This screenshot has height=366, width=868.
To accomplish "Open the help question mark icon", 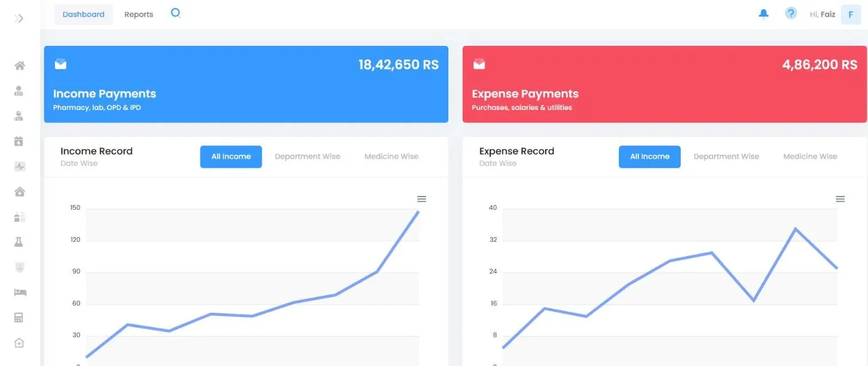I will pyautogui.click(x=791, y=13).
